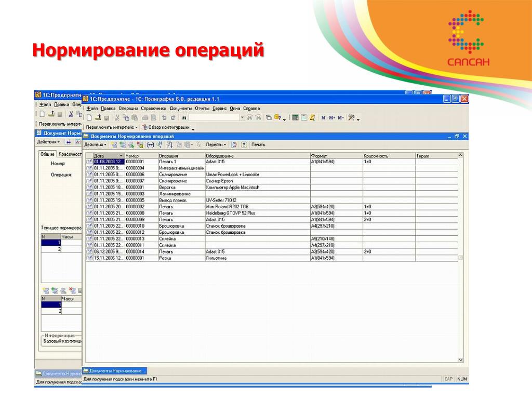Select the row with Интерактивный дизайн
Viewport: 532px width, 399px height.
point(272,168)
